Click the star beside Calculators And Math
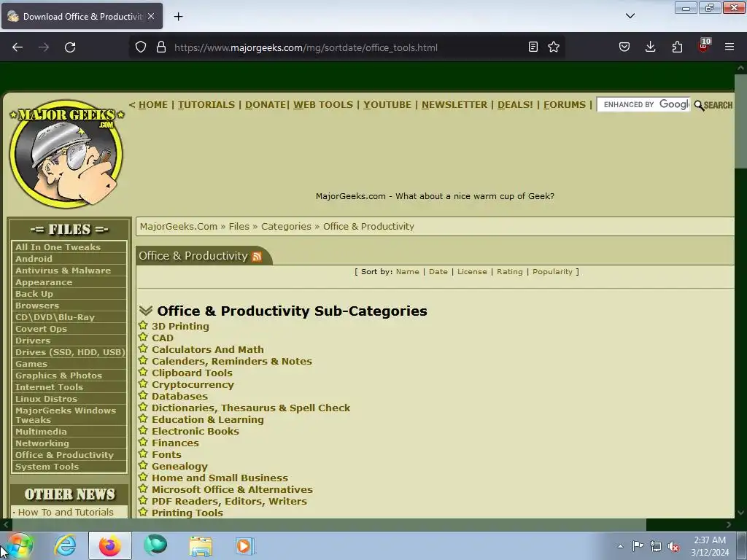 (143, 349)
